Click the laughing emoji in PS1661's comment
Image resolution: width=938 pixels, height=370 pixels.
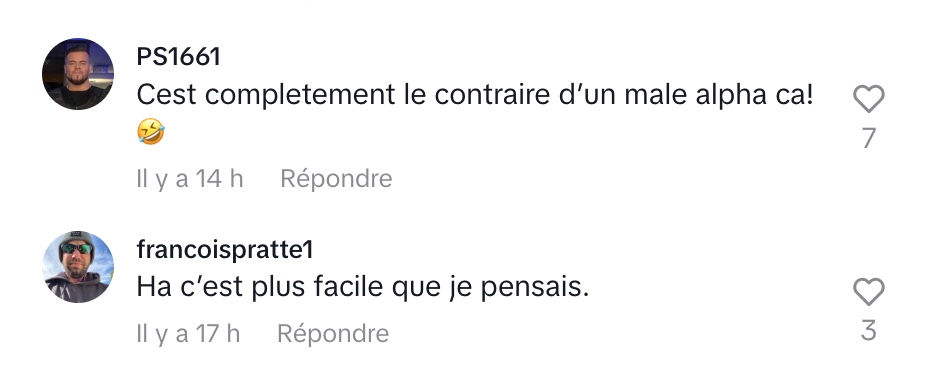[151, 132]
